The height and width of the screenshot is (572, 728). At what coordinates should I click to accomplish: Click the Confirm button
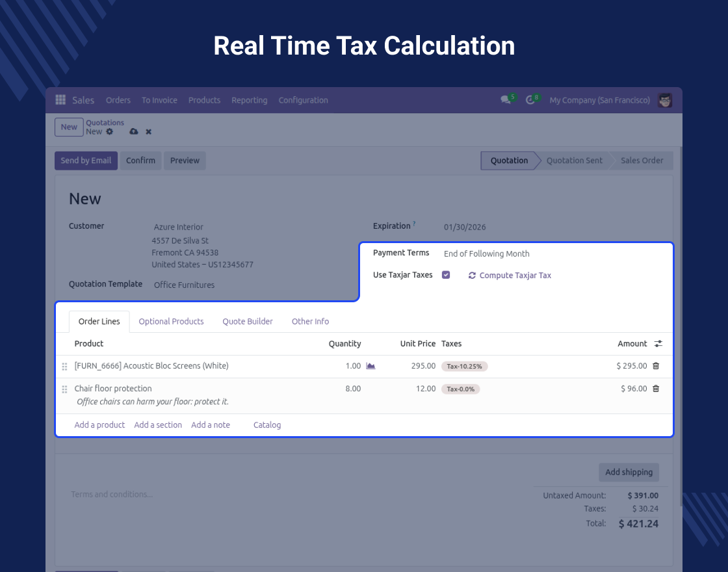(140, 161)
